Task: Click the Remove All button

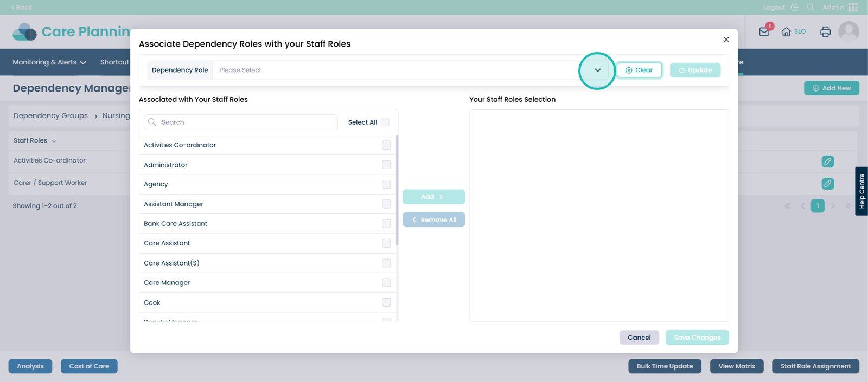Action: click(x=433, y=219)
